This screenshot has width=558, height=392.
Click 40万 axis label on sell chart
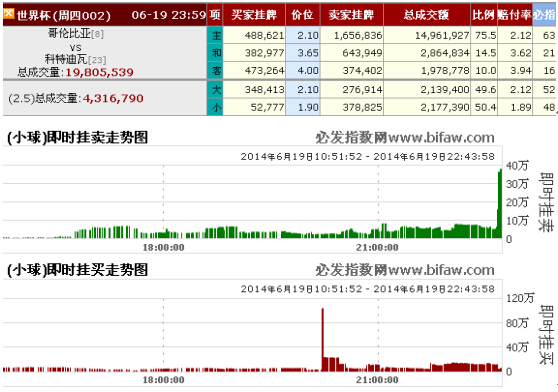point(517,166)
